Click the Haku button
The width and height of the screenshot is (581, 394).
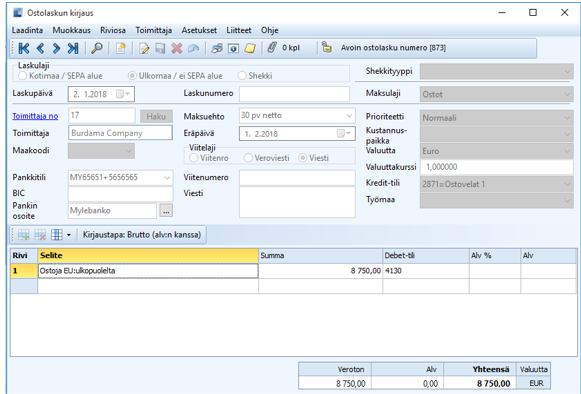pyautogui.click(x=156, y=116)
